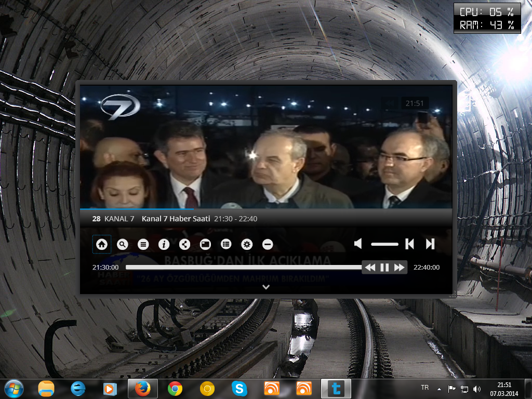Click the Home icon in player controls
Image resolution: width=532 pixels, height=399 pixels.
(x=102, y=244)
